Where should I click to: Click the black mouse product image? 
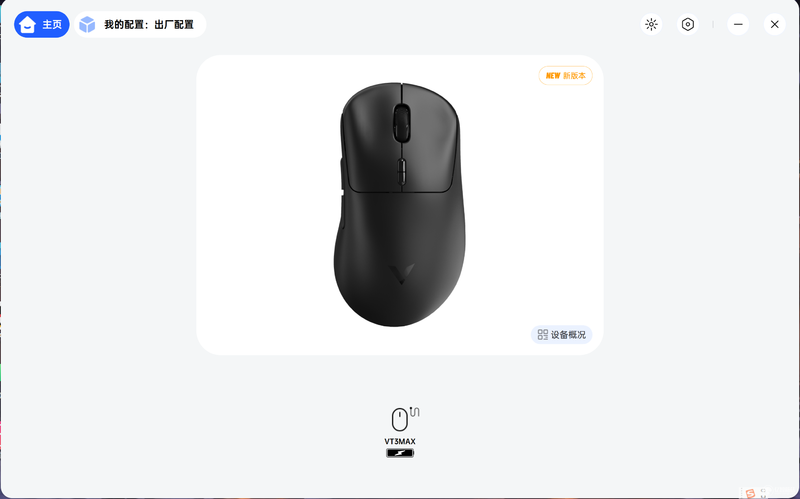pyautogui.click(x=400, y=204)
